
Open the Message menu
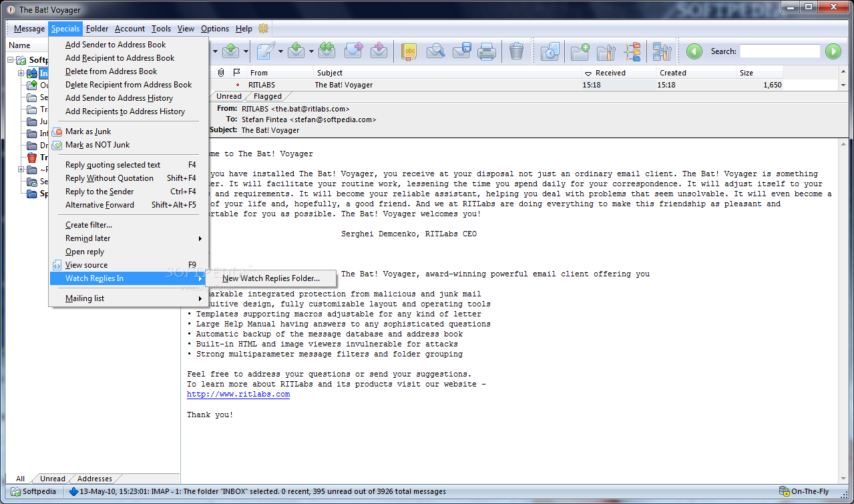tap(29, 29)
